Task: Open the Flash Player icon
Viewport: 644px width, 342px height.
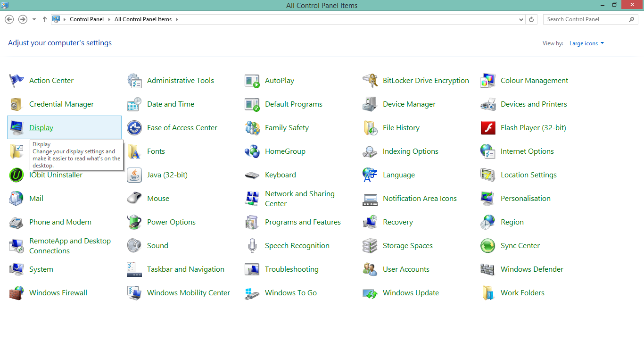Action: click(x=488, y=128)
